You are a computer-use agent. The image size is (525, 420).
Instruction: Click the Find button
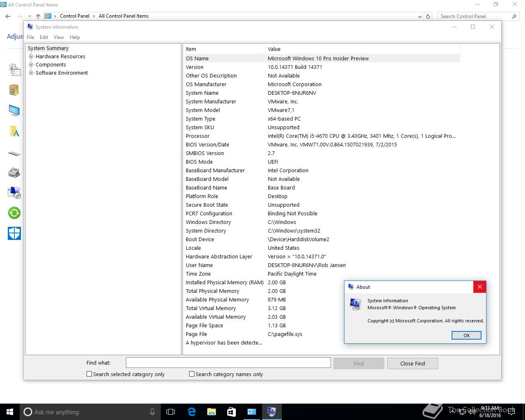point(359,363)
